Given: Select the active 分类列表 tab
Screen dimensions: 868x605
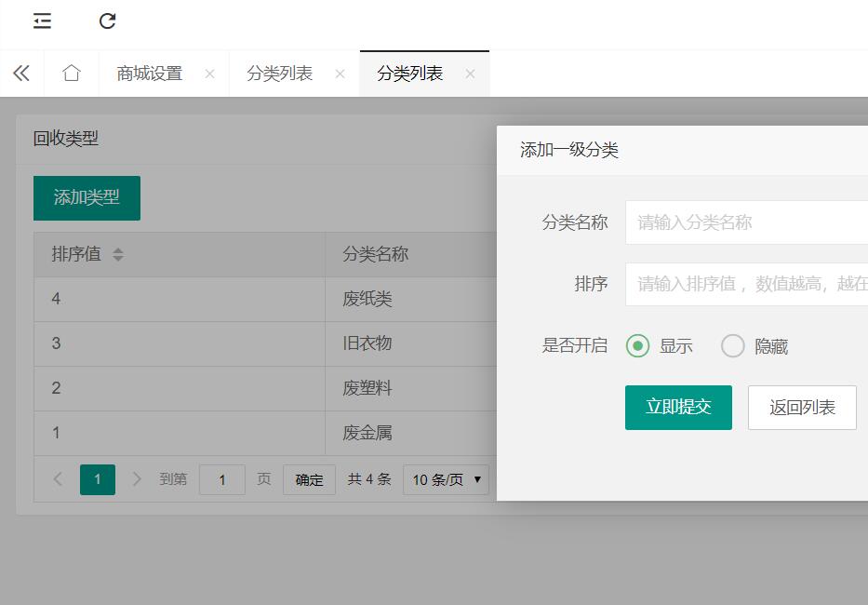Looking at the screenshot, I should click(409, 74).
